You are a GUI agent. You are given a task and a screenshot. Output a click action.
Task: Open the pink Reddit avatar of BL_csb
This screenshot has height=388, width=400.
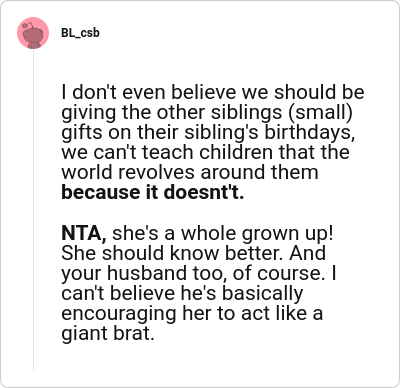coord(33,33)
